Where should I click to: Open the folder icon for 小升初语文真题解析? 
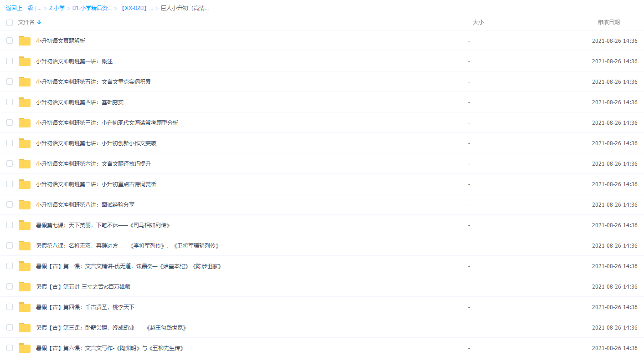click(x=24, y=41)
